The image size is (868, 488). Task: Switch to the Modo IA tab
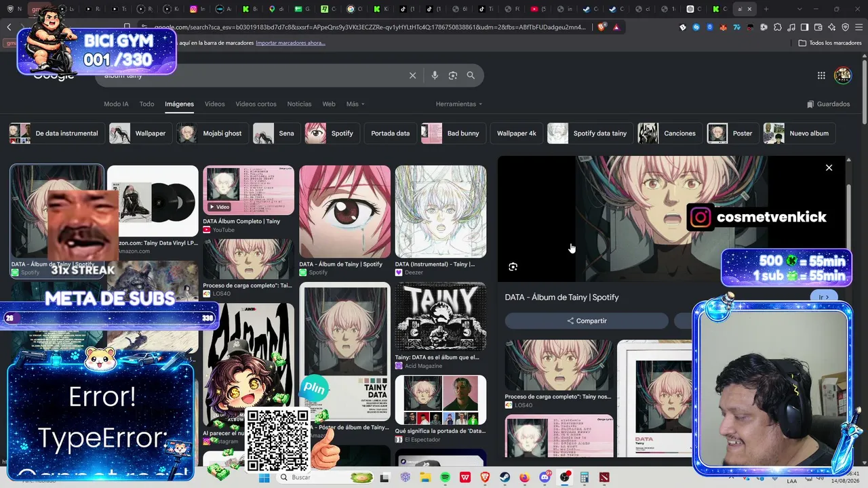coord(116,104)
